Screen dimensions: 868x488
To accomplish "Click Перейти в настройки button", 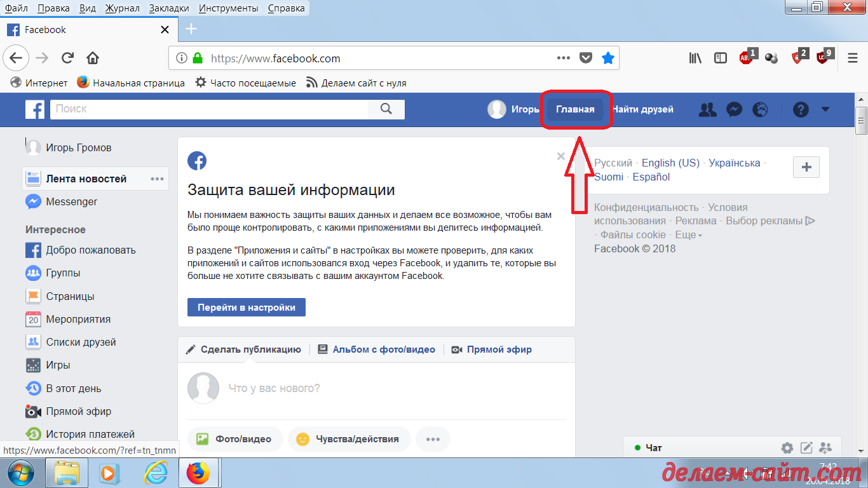I will tap(247, 307).
